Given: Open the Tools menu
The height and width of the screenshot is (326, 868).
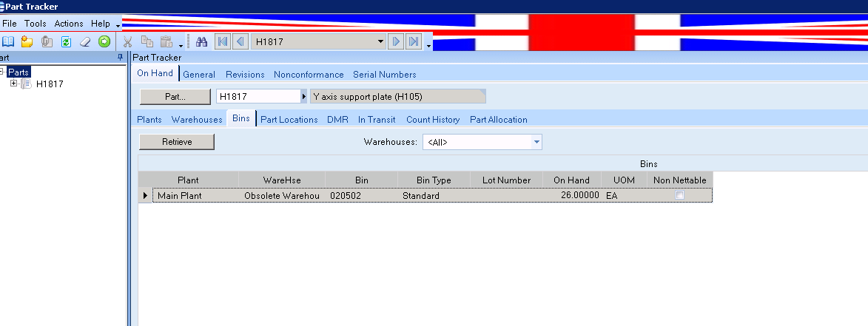Looking at the screenshot, I should click(x=36, y=24).
